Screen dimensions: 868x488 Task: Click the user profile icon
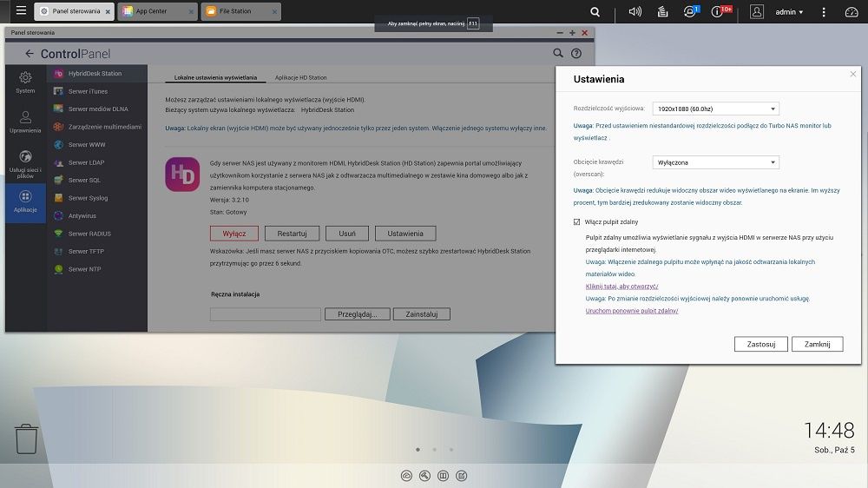[757, 11]
